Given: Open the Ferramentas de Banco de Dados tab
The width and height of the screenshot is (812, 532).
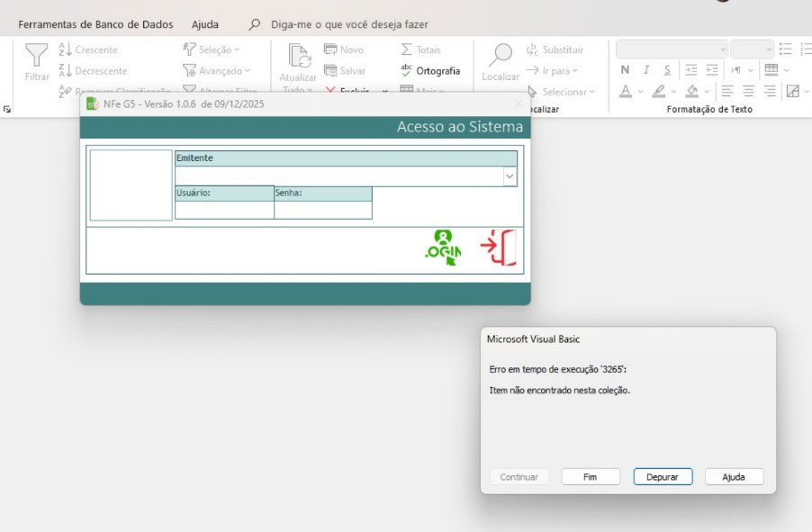Looking at the screenshot, I should point(95,24).
